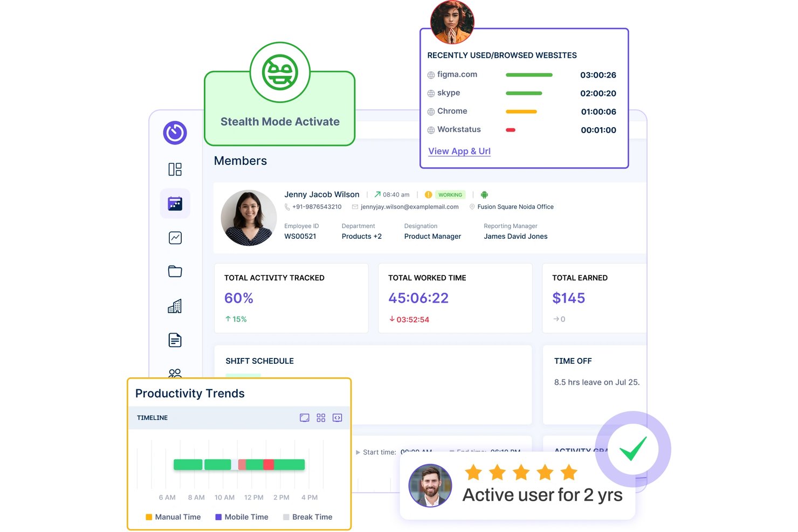Click the green Android icon beside WORKING

[484, 195]
